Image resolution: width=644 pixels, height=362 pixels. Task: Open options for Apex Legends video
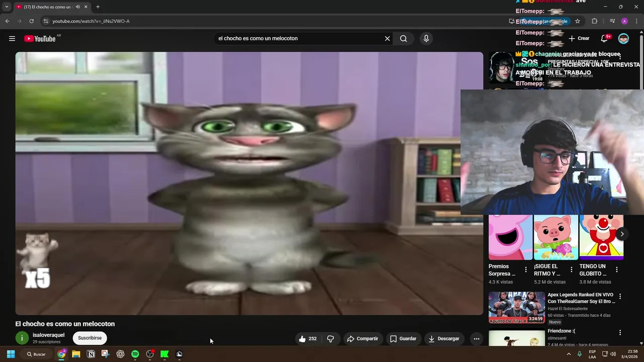coord(620,297)
